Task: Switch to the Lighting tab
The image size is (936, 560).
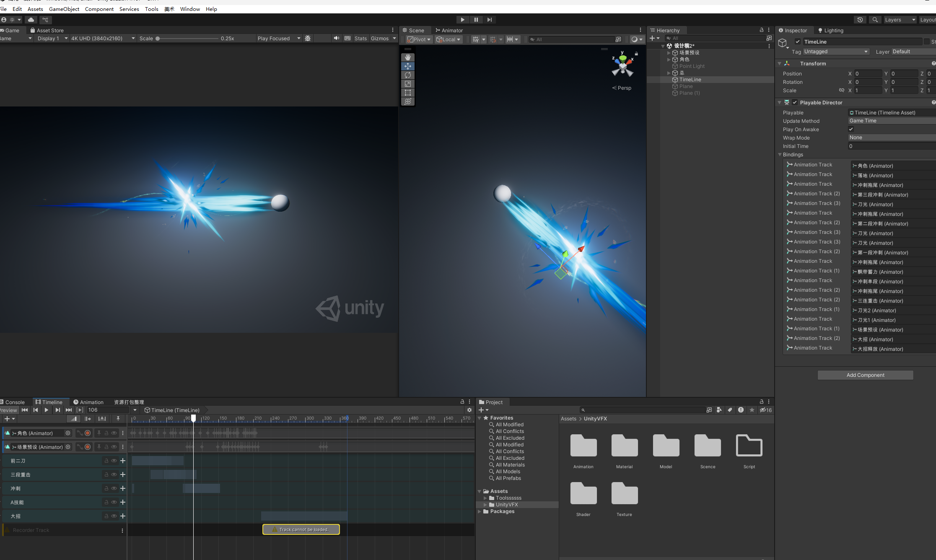Action: pos(830,30)
